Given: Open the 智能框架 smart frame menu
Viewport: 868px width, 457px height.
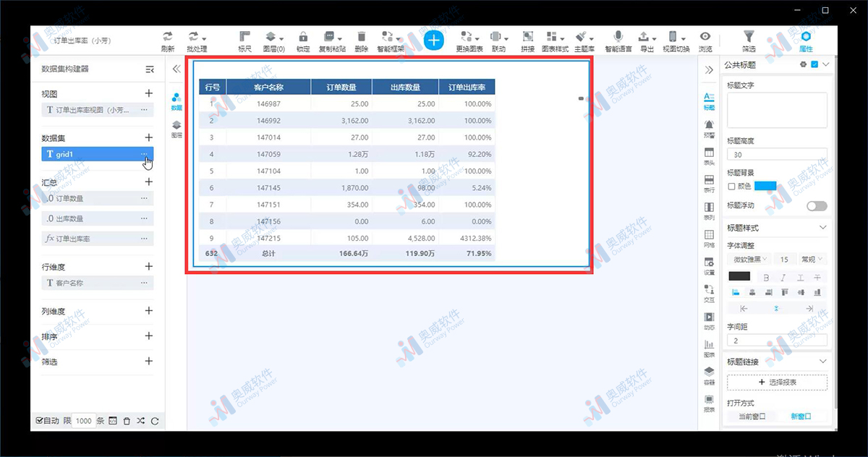Looking at the screenshot, I should [391, 41].
